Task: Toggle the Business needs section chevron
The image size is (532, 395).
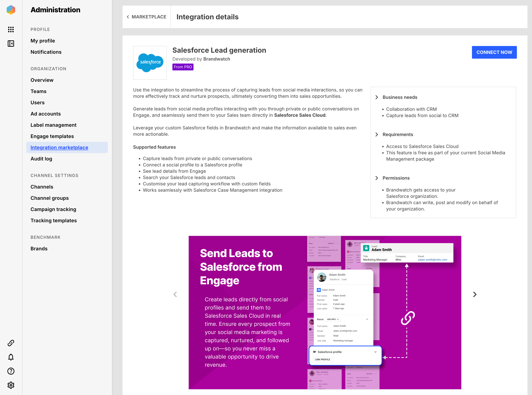Action: tap(377, 97)
